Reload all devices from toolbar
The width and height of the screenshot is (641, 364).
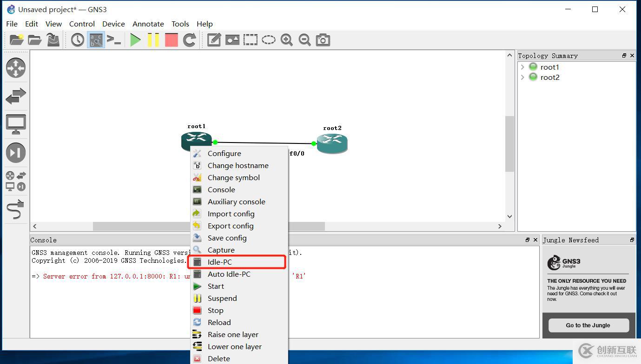tap(189, 40)
